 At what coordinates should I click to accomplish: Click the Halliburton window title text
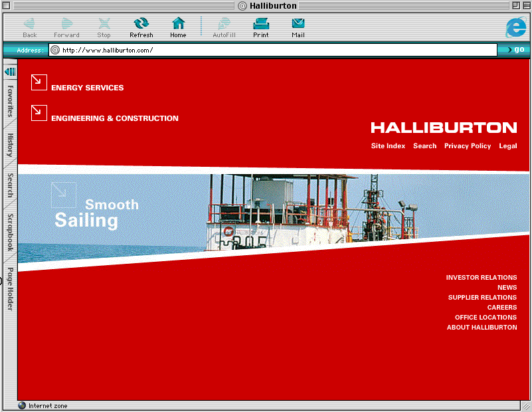click(x=273, y=6)
